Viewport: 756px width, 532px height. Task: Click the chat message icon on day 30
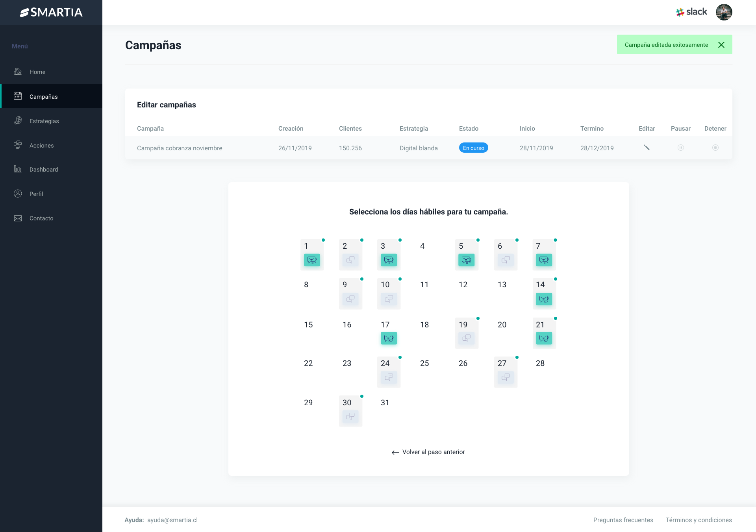tap(350, 416)
